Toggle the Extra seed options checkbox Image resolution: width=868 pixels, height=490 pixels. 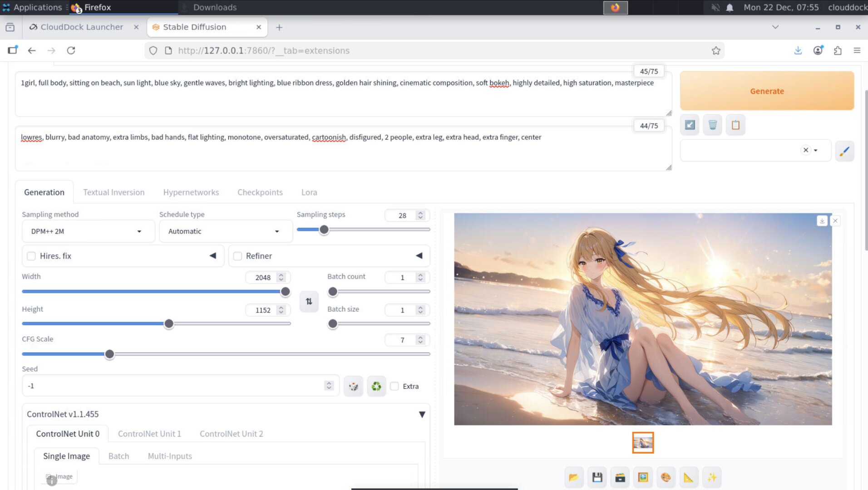394,386
